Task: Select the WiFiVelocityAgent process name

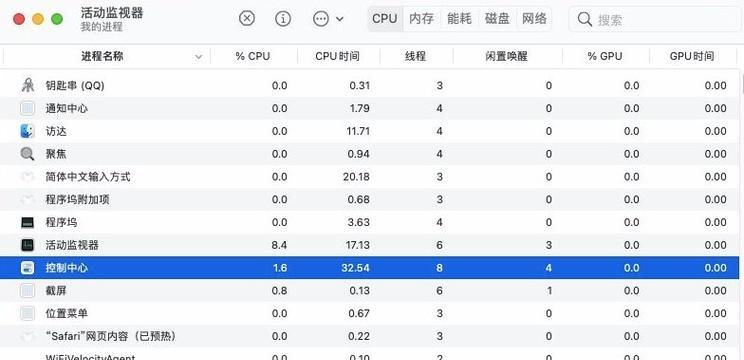Action: click(x=90, y=357)
